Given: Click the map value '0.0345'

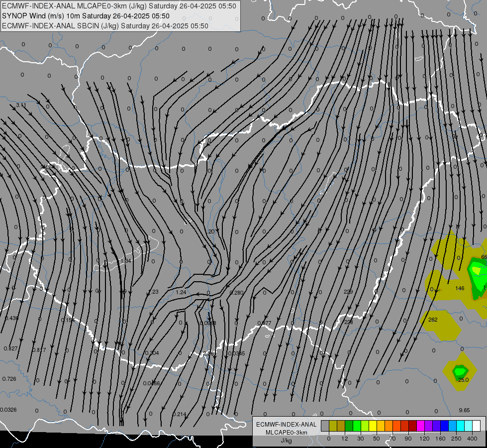Looking at the screenshot, I should coord(237,353).
